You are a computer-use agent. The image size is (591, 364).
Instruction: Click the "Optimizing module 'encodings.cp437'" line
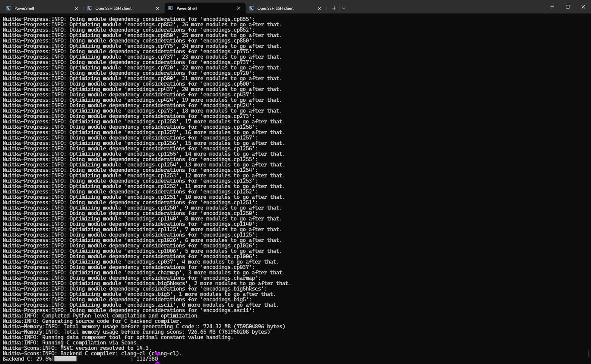tap(142, 89)
